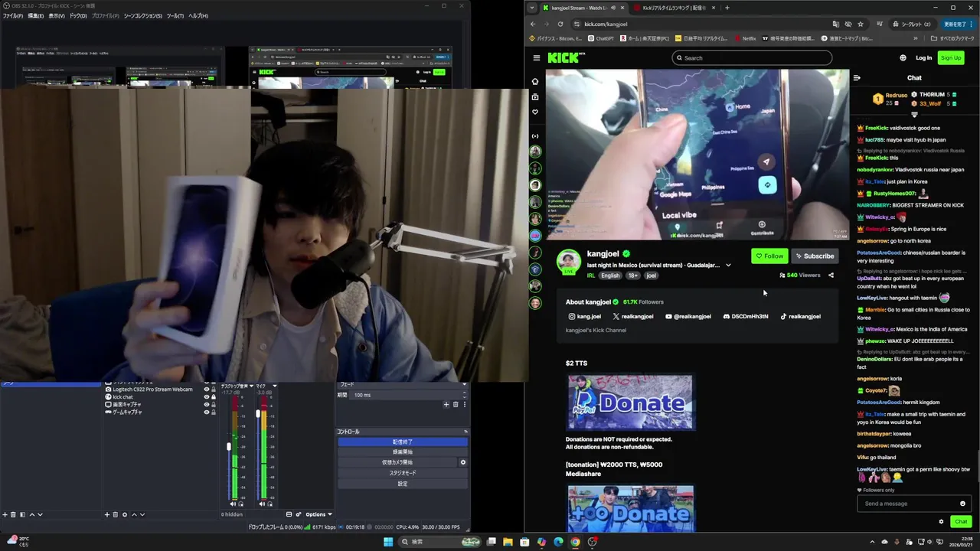
Task: Open OBS シーンコレクション(S) menu
Action: [143, 15]
